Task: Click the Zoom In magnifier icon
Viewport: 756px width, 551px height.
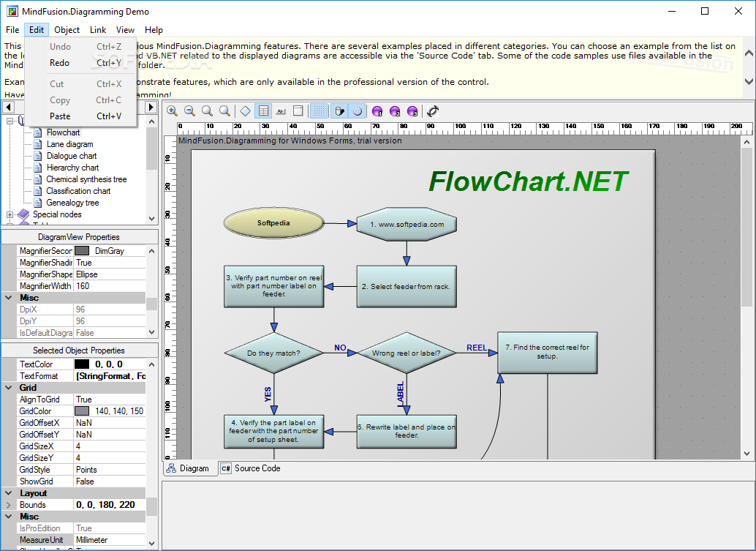Action: click(172, 111)
